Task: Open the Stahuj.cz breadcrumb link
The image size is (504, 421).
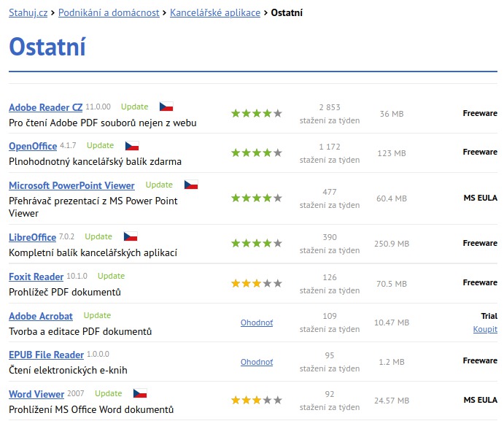Action: [x=28, y=13]
